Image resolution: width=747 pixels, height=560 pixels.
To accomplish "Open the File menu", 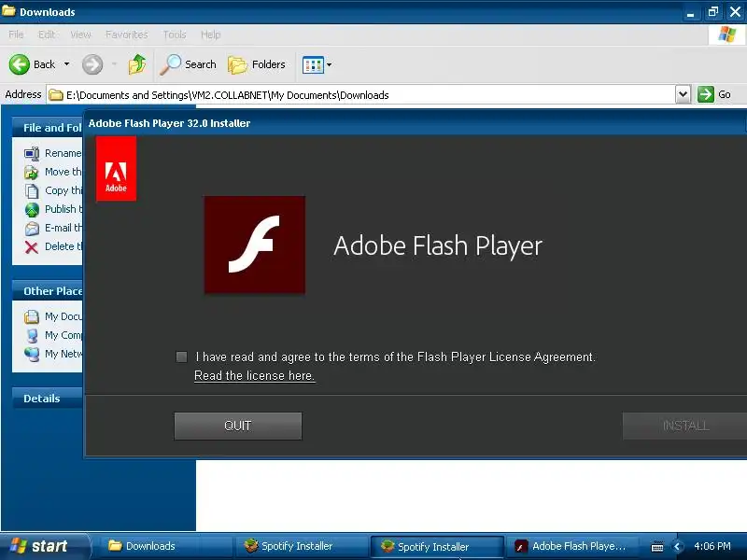I will pyautogui.click(x=16, y=35).
